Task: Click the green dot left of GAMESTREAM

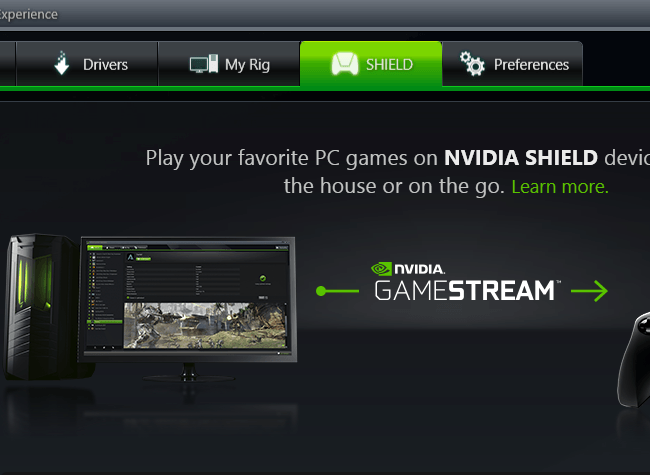Action: click(321, 291)
